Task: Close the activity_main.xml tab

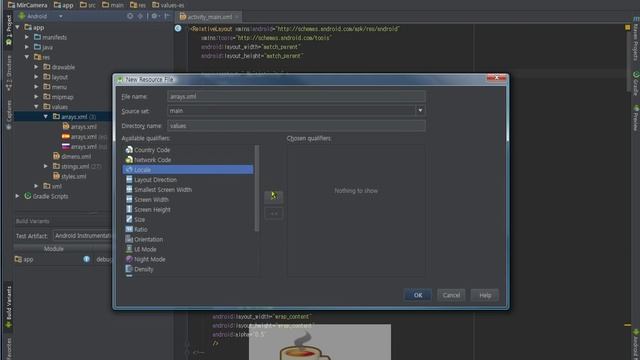Action: coord(237,17)
